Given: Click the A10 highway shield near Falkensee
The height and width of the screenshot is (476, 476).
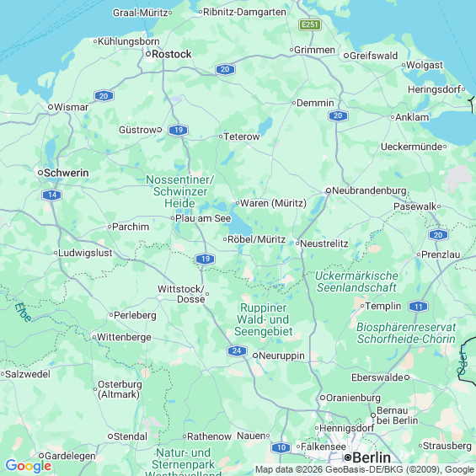Looking at the screenshot, I should coord(281,447).
